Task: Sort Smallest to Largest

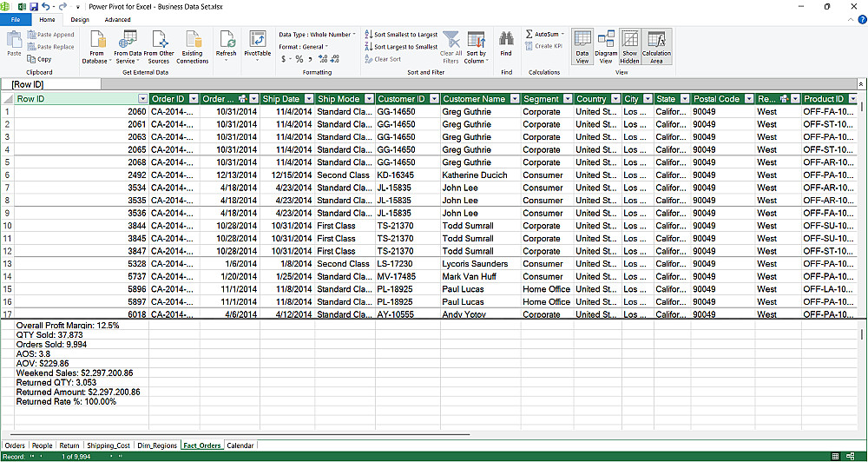Action: tap(401, 35)
